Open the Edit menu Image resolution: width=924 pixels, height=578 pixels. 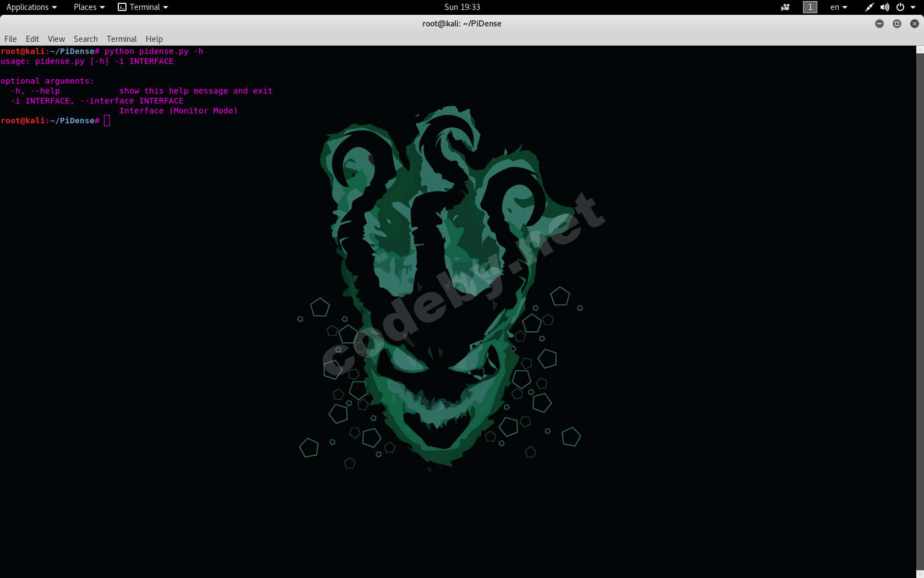point(32,39)
